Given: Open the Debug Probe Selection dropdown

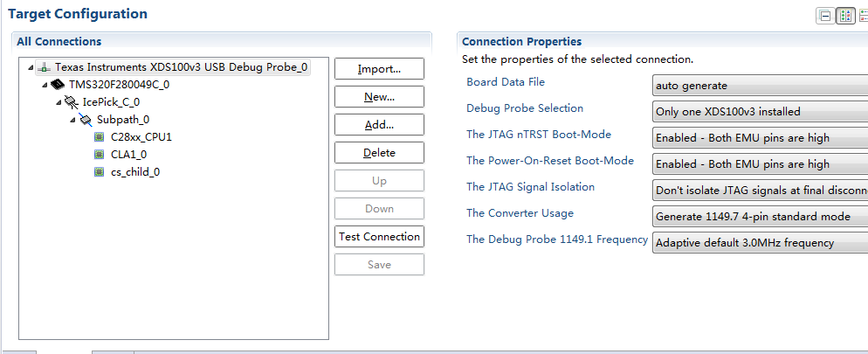Looking at the screenshot, I should (x=760, y=112).
